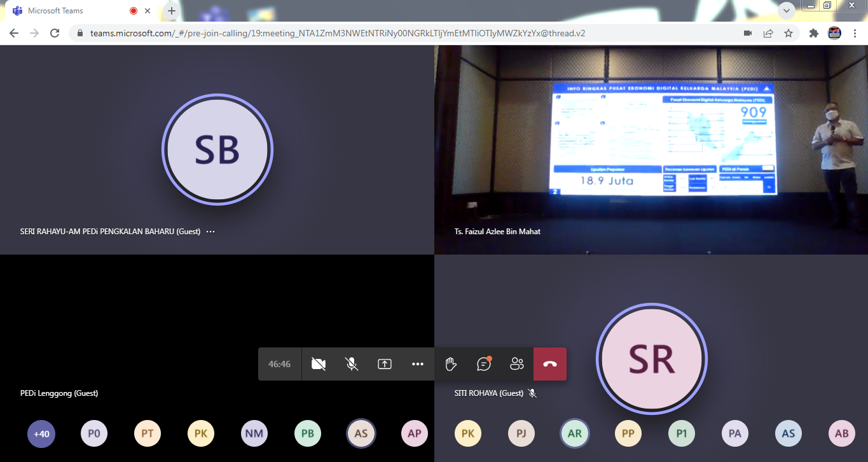
Task: Select Ts. Faizul Azlee presentation video tile
Action: point(651,150)
